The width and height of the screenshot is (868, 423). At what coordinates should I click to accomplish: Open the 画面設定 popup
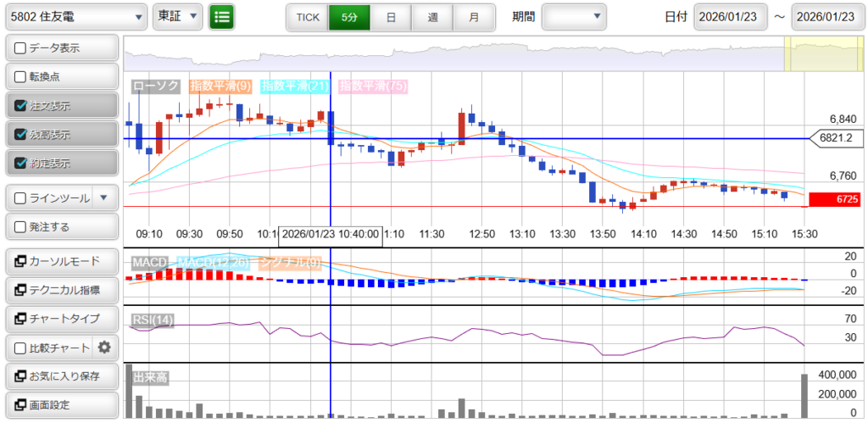[61, 405]
